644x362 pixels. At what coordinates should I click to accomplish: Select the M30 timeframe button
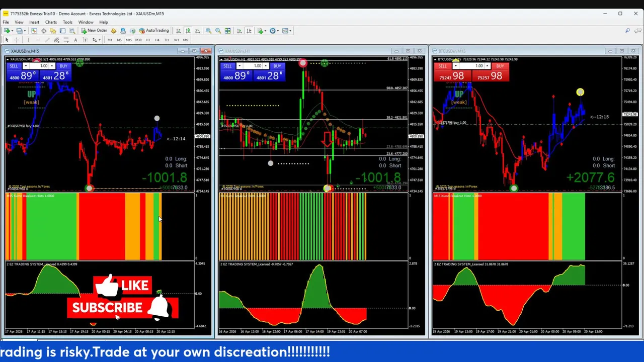point(138,40)
